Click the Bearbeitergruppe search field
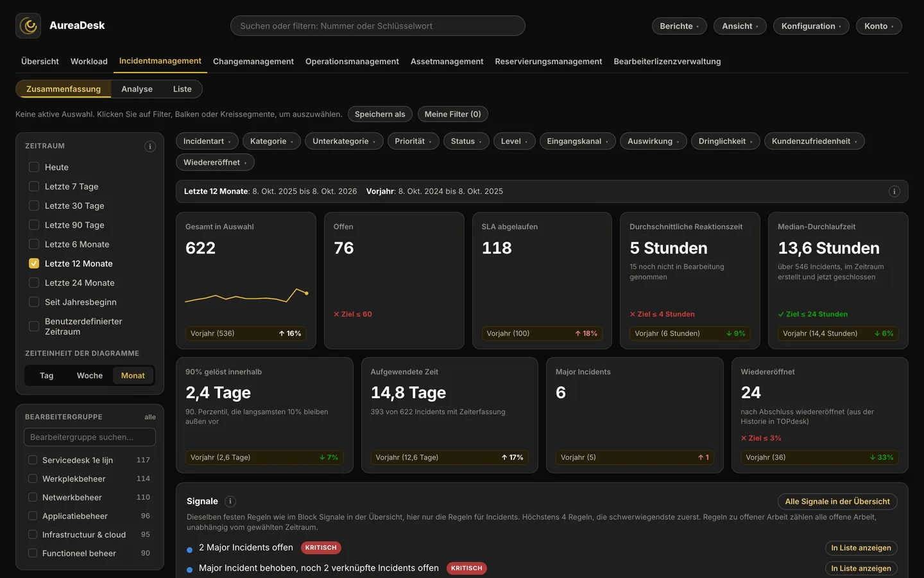The height and width of the screenshot is (578, 924). (x=90, y=437)
